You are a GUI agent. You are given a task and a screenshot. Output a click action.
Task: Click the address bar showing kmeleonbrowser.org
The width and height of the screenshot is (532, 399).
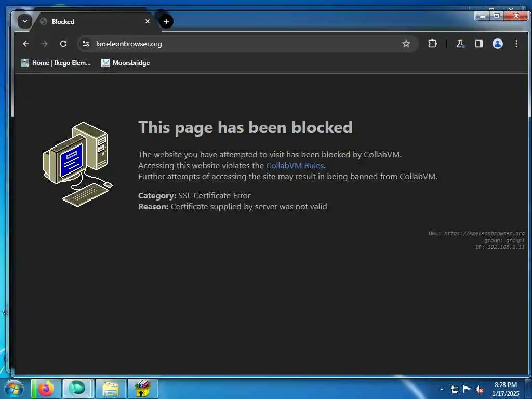[248, 44]
